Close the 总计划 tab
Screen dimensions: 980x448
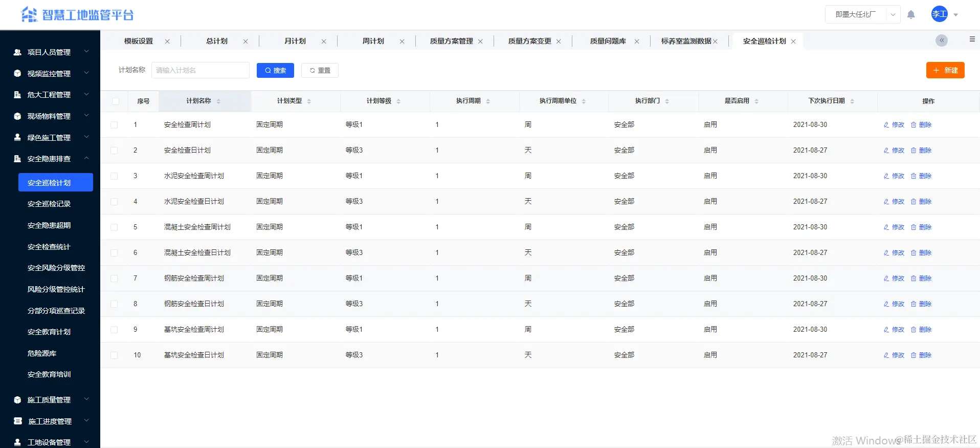coord(246,41)
